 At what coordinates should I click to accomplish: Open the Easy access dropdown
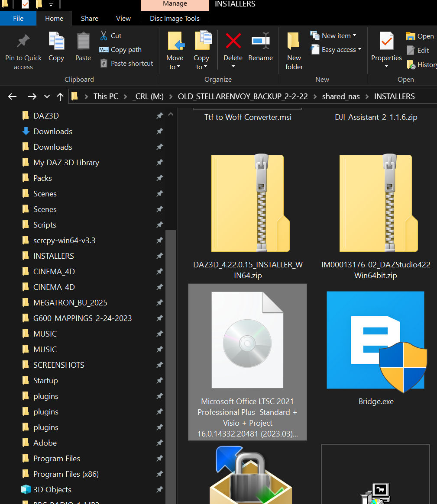coord(359,49)
